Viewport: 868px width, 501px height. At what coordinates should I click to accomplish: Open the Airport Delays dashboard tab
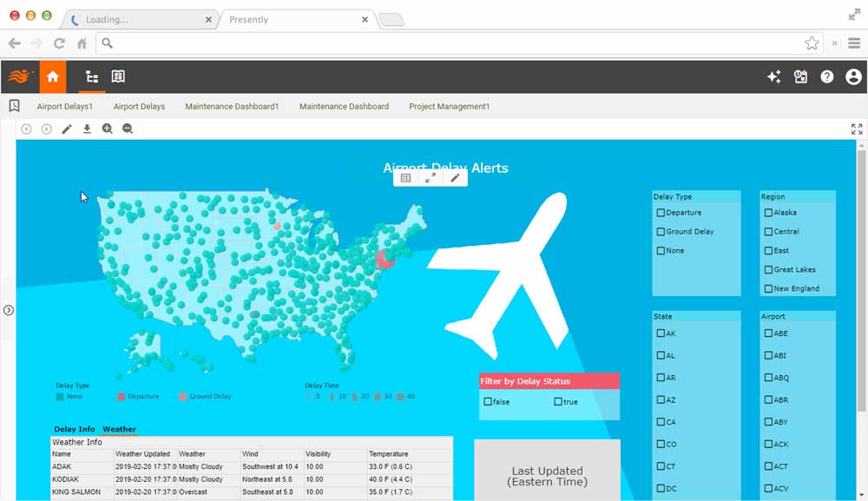click(139, 106)
